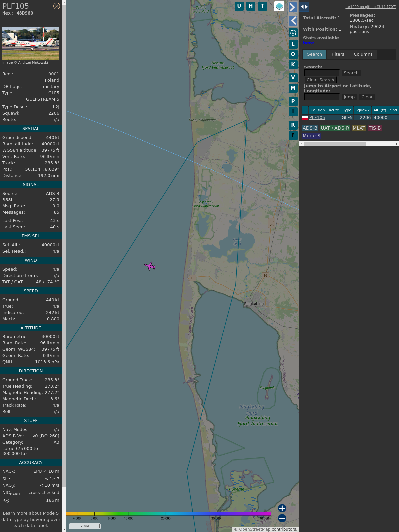Toggle the V map button
Screen dimensions: 399x532
pos(293,78)
